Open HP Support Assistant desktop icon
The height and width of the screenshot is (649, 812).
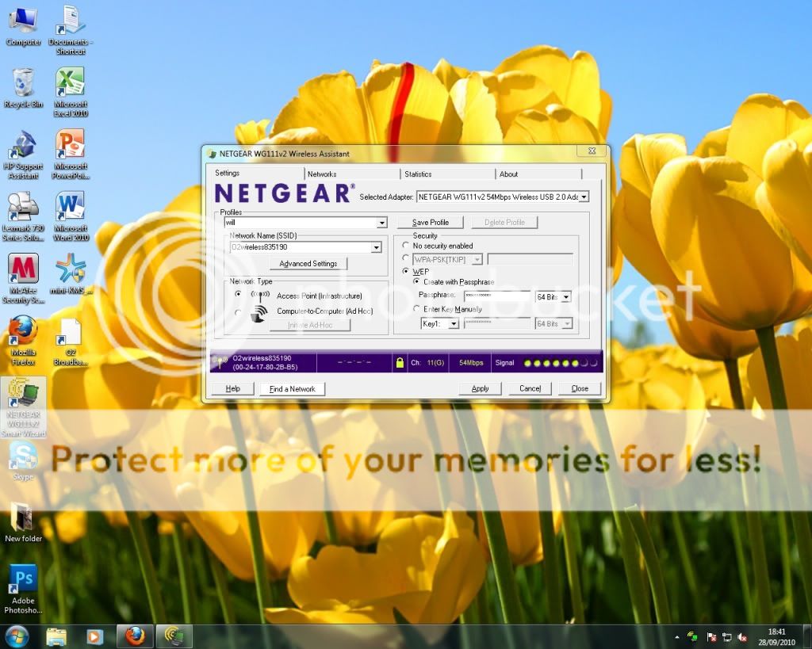pyautogui.click(x=23, y=155)
